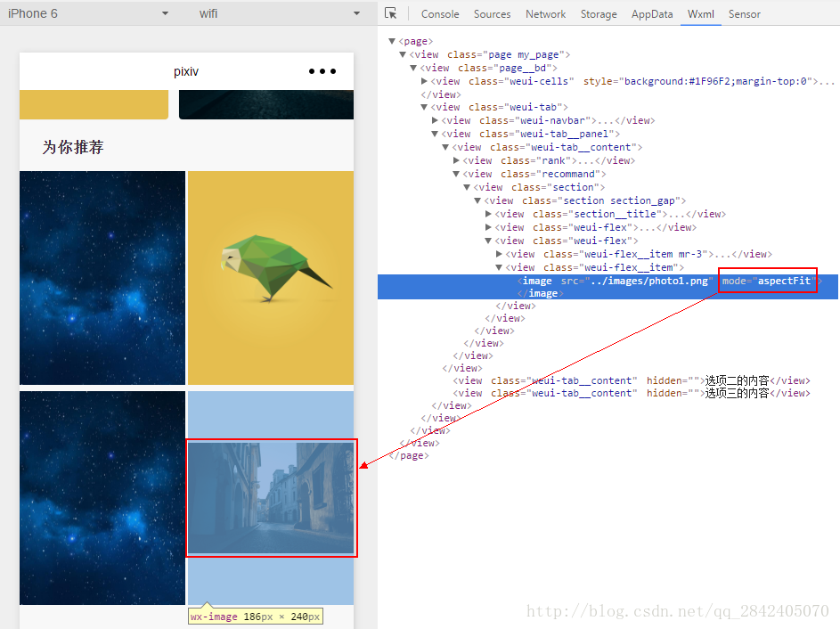Expand the weui-navbar view node
This screenshot has width=840, height=629.
tap(435, 121)
